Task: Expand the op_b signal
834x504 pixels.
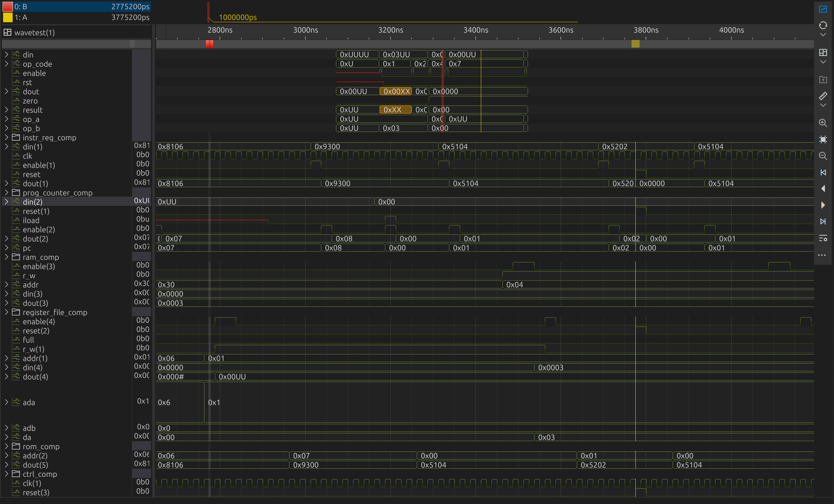Action: [7, 128]
